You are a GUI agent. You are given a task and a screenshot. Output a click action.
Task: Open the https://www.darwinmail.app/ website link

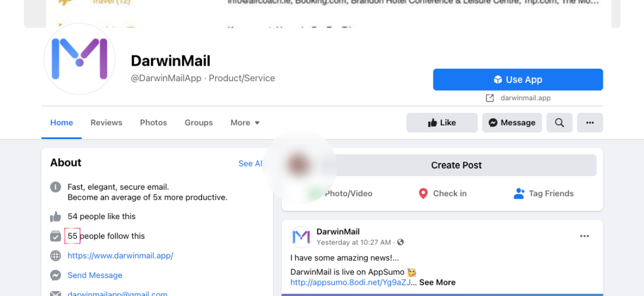point(120,255)
